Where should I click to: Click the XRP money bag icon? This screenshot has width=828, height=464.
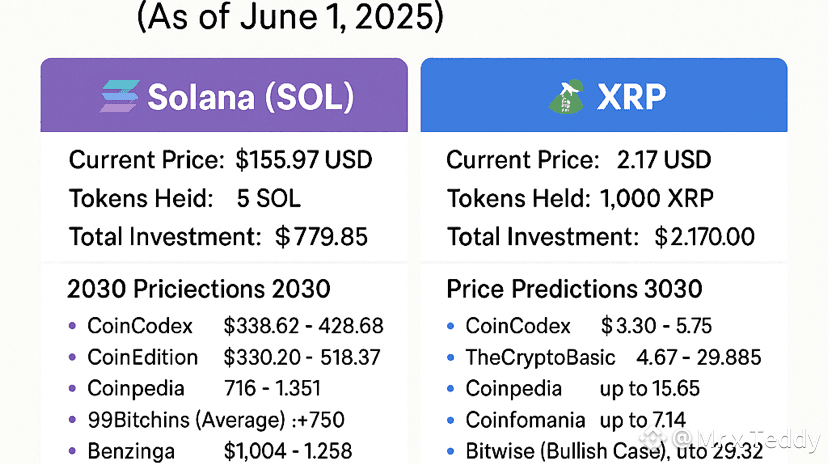(567, 96)
